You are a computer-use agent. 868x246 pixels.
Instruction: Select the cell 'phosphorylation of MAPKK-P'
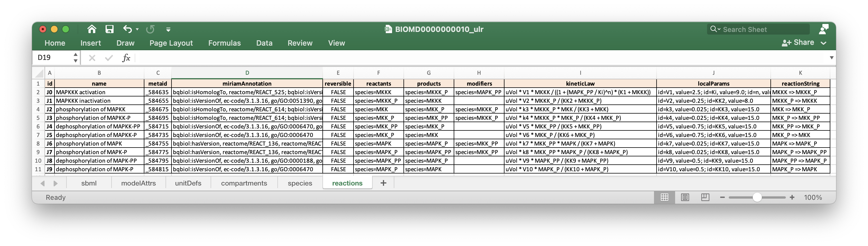click(99, 118)
